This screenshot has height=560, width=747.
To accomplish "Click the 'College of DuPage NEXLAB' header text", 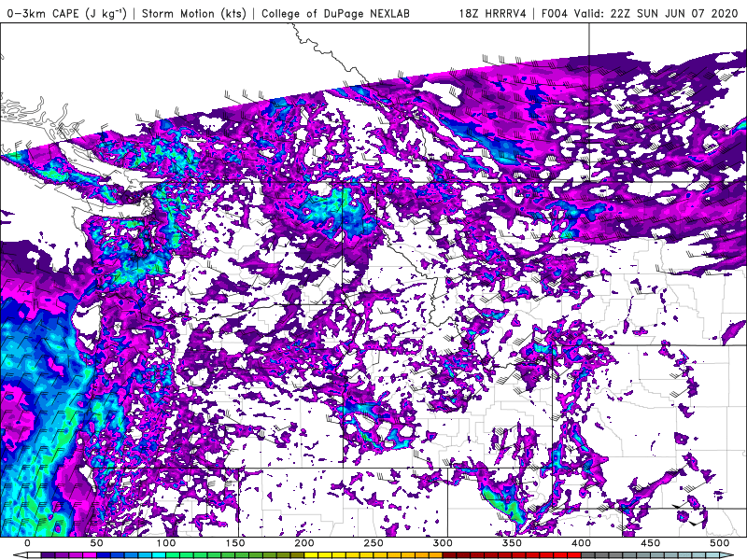I will [335, 13].
